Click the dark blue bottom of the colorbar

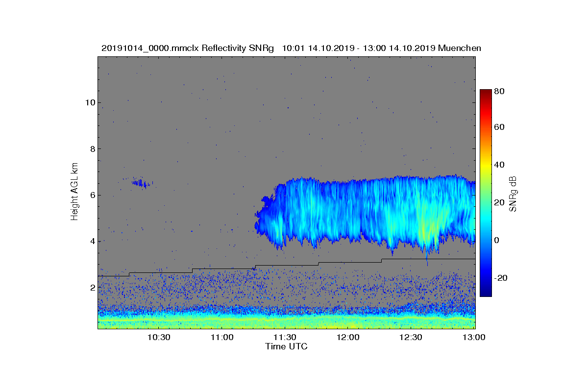[486, 292]
